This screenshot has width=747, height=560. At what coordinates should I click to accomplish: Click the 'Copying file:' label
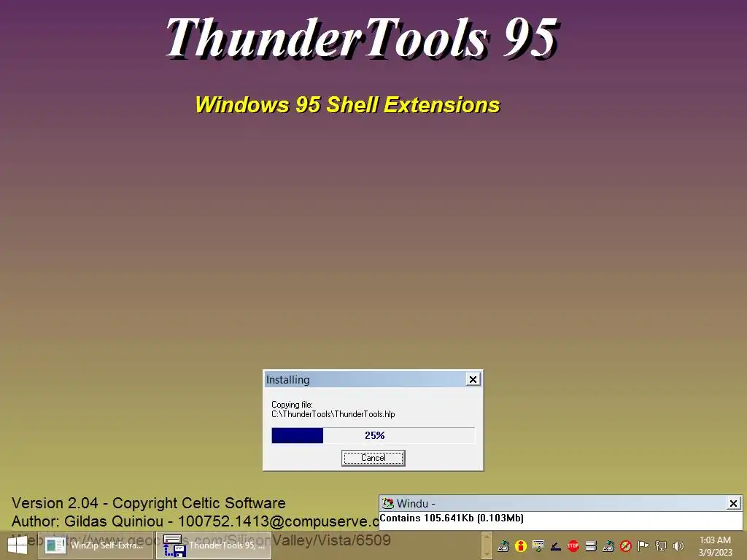[292, 405]
